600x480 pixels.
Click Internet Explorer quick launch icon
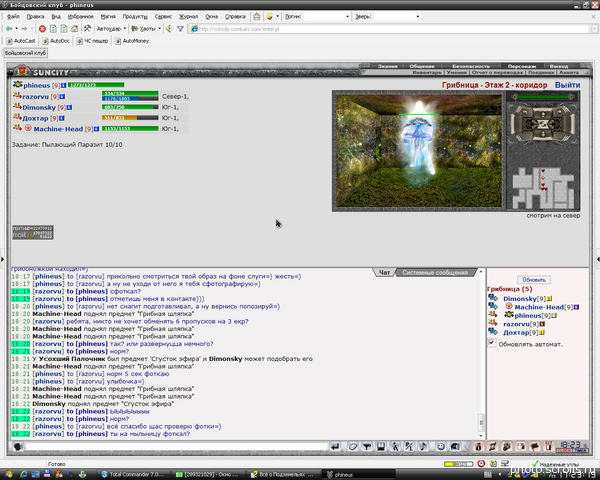point(24,474)
